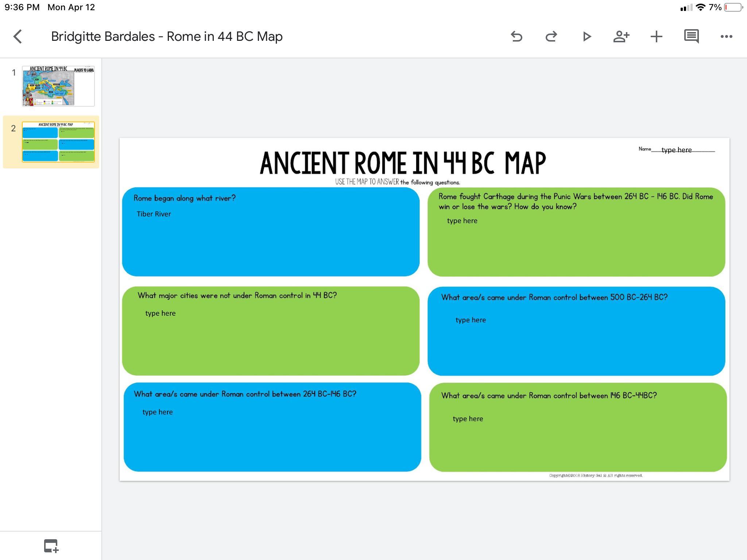Click type here under major cities question
The image size is (747, 560).
tap(160, 313)
